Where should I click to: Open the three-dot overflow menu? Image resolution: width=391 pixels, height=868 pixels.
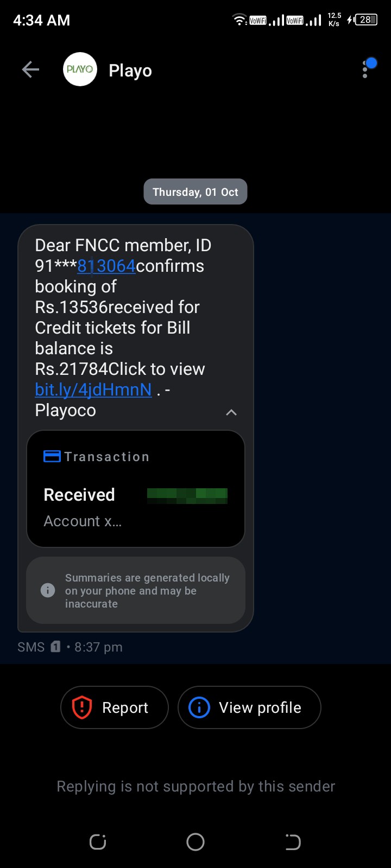365,69
